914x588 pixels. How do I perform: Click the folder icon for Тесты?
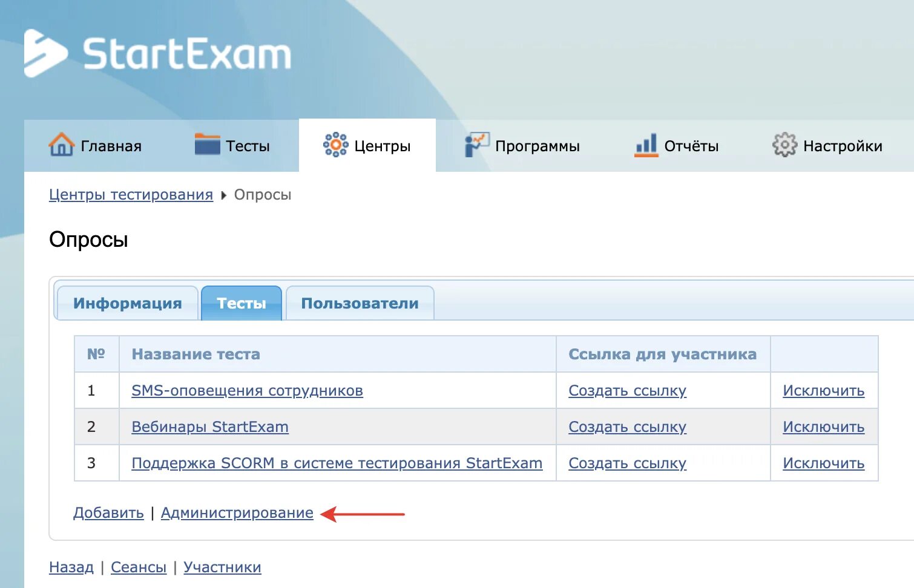(x=207, y=145)
